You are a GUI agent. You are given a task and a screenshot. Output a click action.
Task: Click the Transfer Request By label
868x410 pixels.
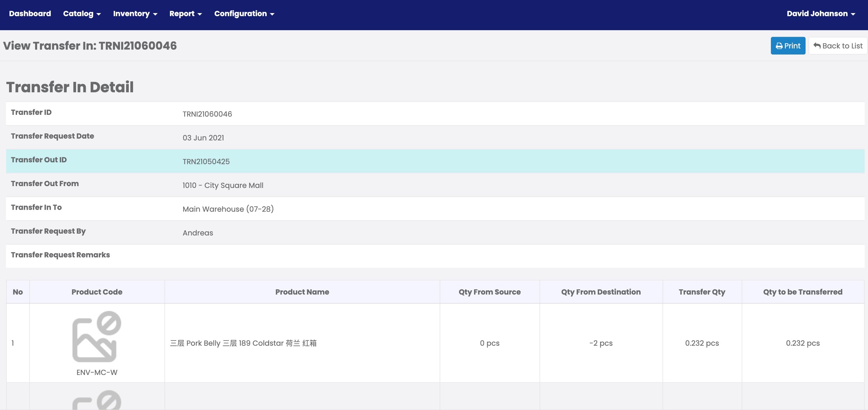point(48,231)
